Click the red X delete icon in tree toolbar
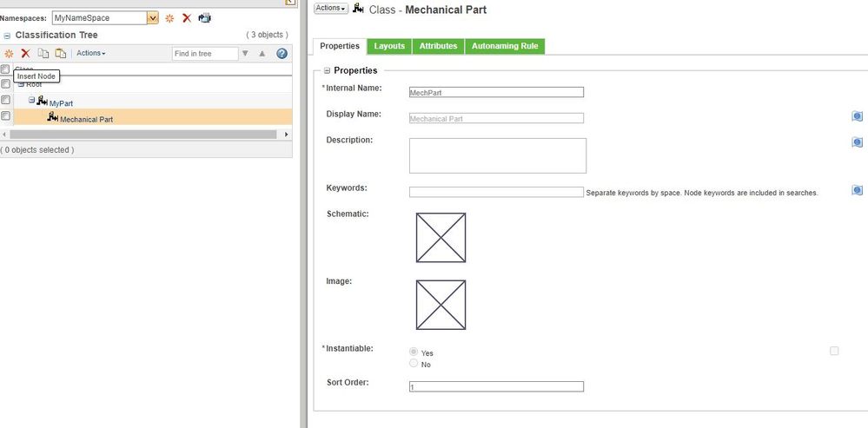 [x=25, y=54]
